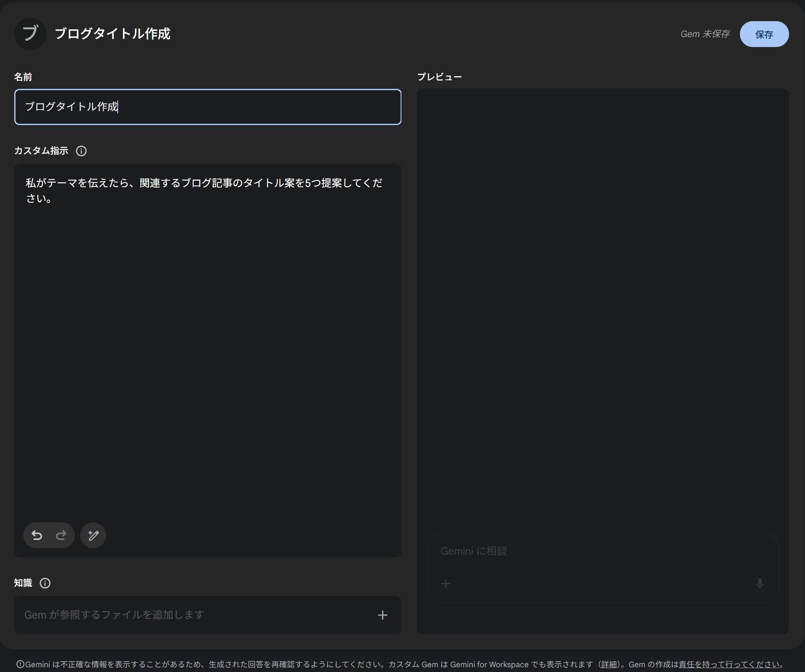The height and width of the screenshot is (672, 805).
Task: Focus the 名前 text field
Action: click(x=207, y=107)
